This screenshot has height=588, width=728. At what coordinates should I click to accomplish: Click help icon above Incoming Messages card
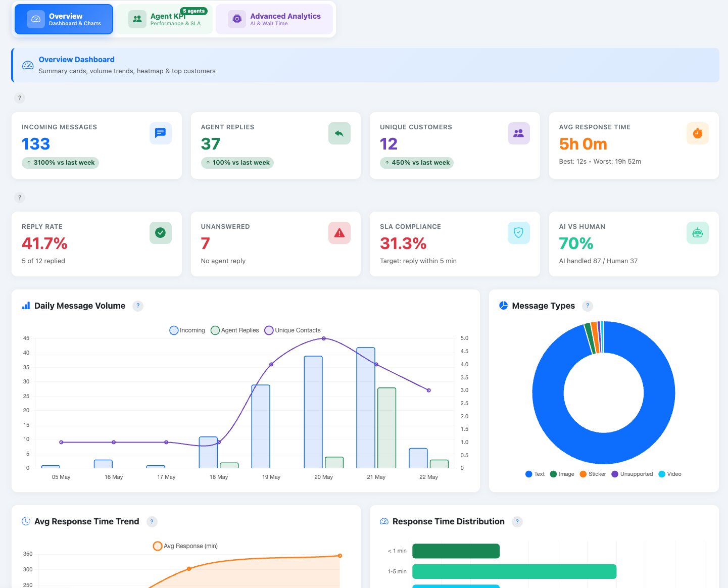tap(20, 98)
